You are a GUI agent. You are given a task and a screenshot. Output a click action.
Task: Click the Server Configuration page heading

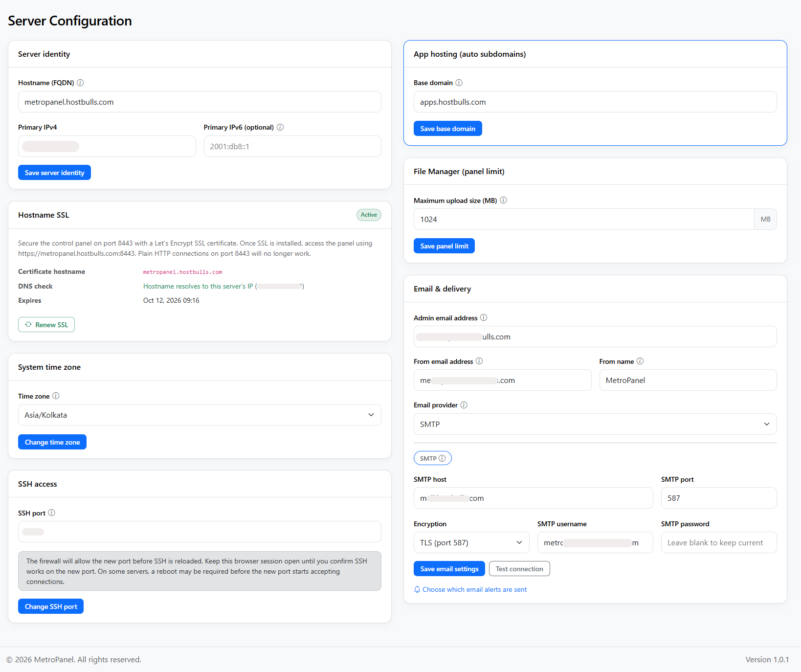[70, 21]
